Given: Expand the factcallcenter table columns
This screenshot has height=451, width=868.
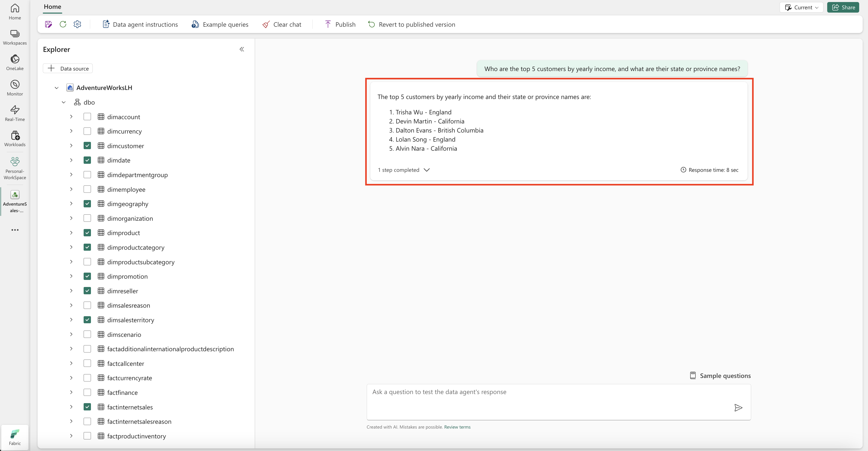Looking at the screenshot, I should [x=71, y=363].
